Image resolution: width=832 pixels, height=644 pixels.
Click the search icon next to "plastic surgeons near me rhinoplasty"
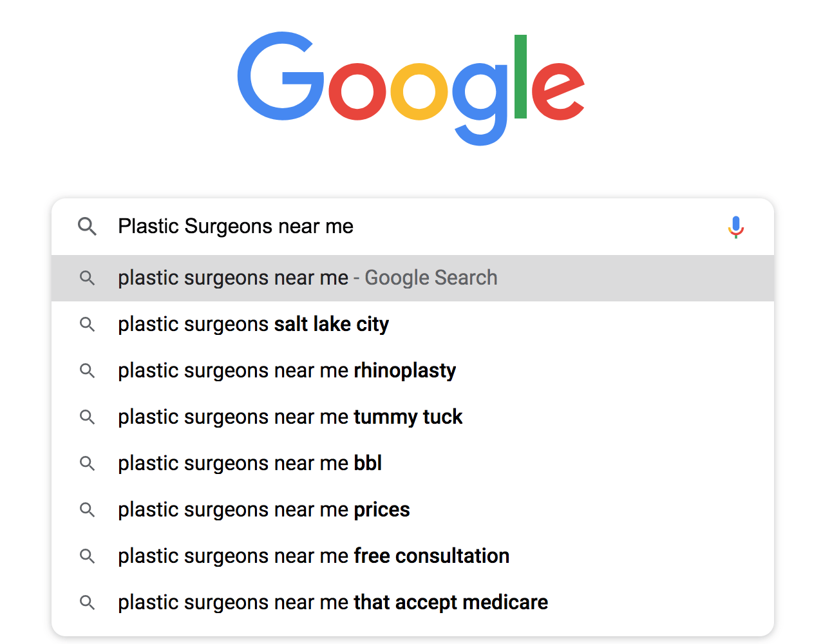pos(88,371)
